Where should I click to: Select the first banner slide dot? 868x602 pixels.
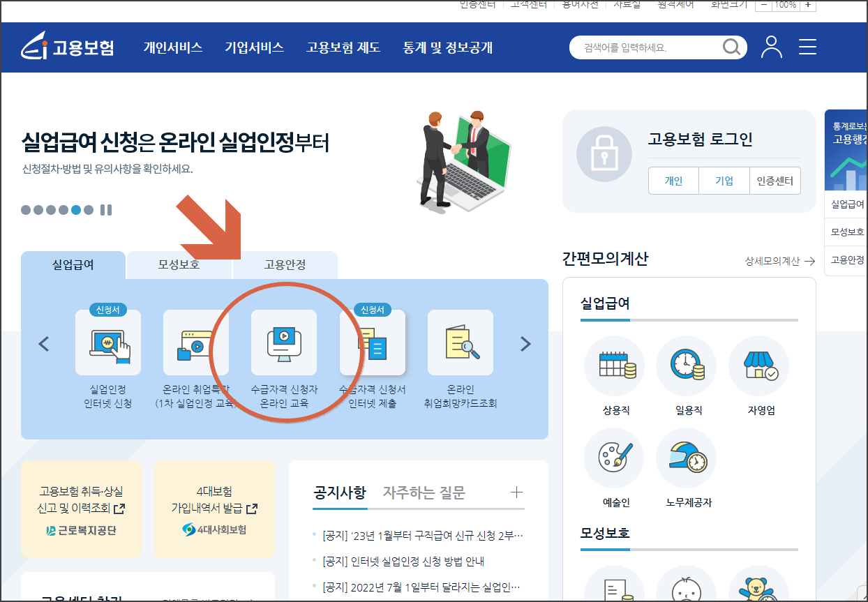(26, 210)
